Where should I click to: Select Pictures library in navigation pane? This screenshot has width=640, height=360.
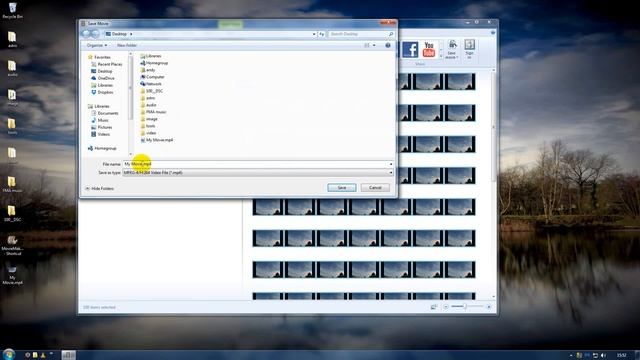pyautogui.click(x=101, y=127)
